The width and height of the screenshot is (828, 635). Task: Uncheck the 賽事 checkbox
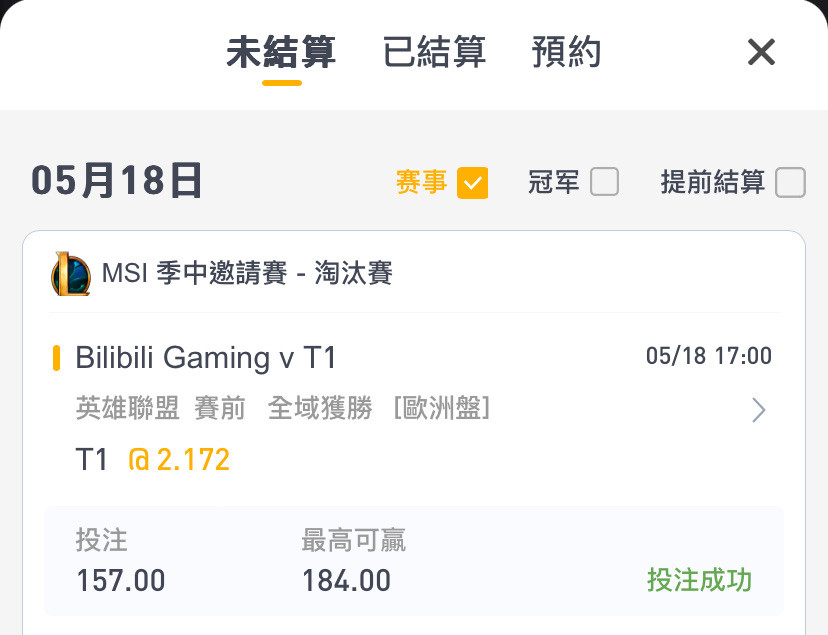point(472,183)
